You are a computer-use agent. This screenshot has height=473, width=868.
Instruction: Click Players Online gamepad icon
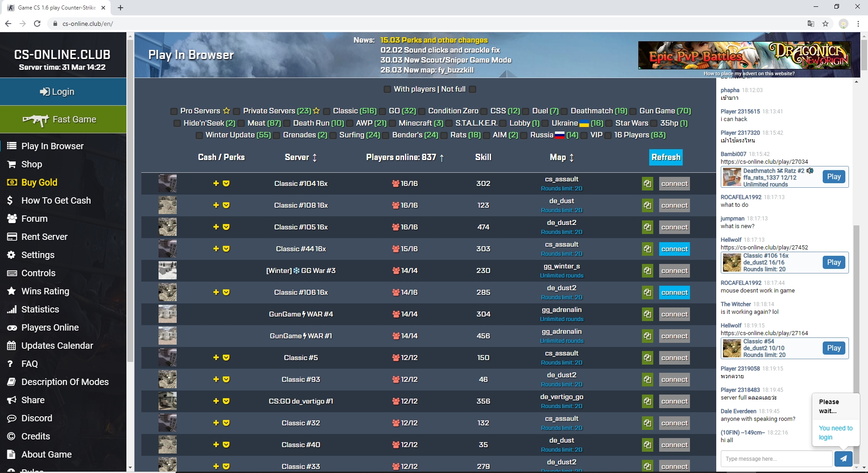(x=12, y=327)
